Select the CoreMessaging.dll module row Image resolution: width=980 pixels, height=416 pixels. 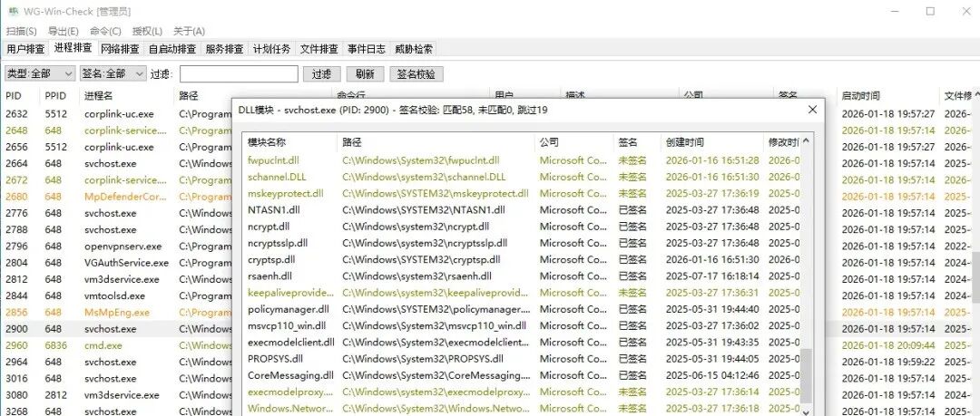point(523,375)
